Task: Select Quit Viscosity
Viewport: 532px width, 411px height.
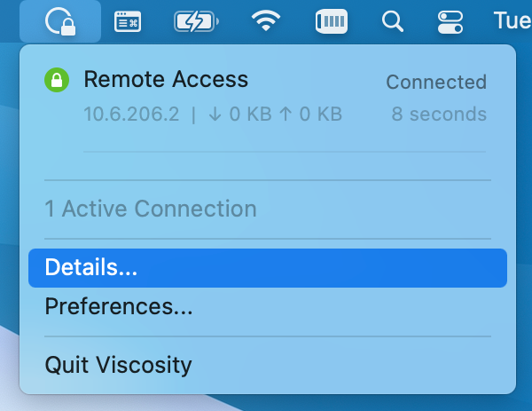Action: tap(118, 364)
